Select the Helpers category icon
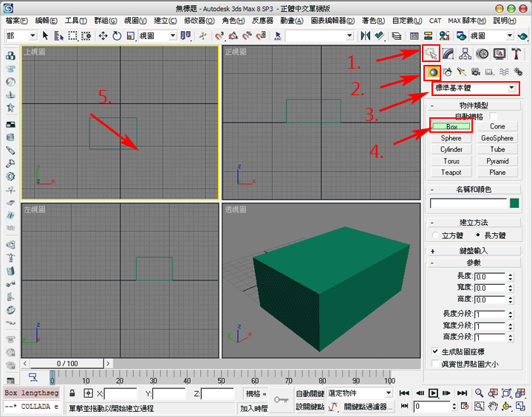The width and height of the screenshot is (532, 417). (x=490, y=72)
